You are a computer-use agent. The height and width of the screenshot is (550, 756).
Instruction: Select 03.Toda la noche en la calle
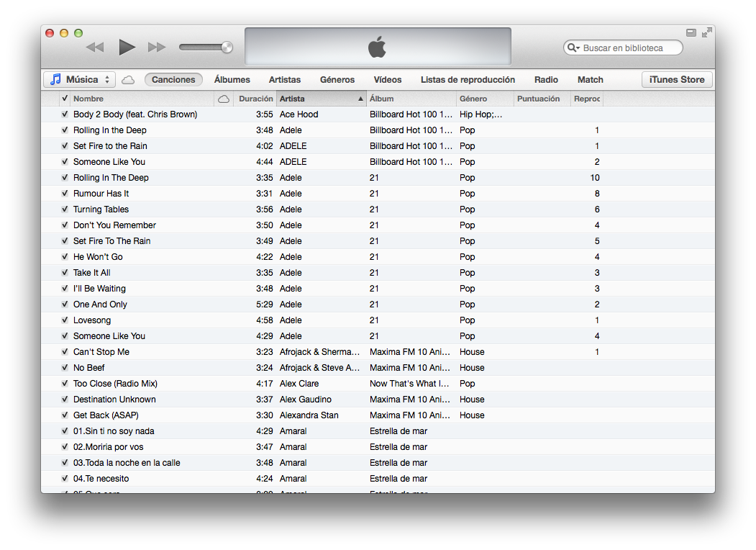pos(127,463)
